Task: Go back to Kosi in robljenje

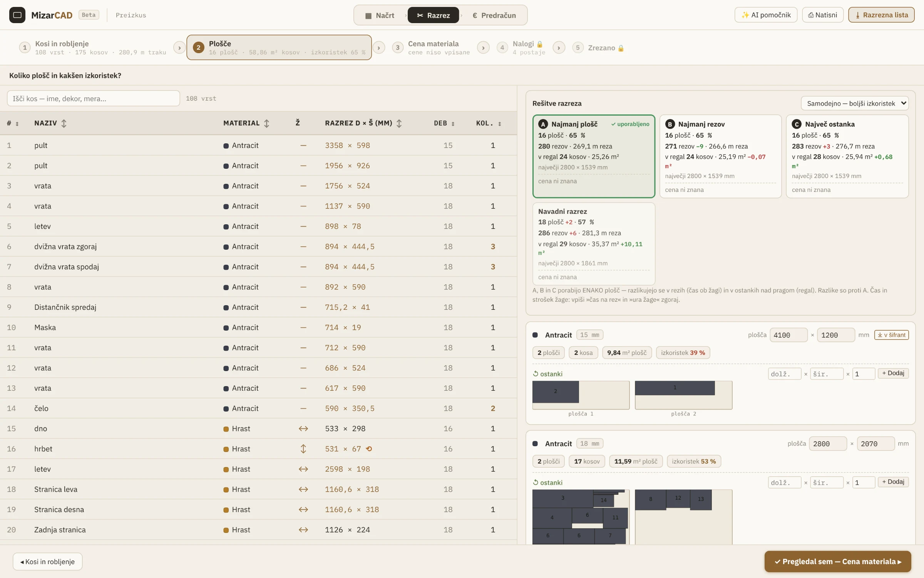Action: (x=47, y=562)
